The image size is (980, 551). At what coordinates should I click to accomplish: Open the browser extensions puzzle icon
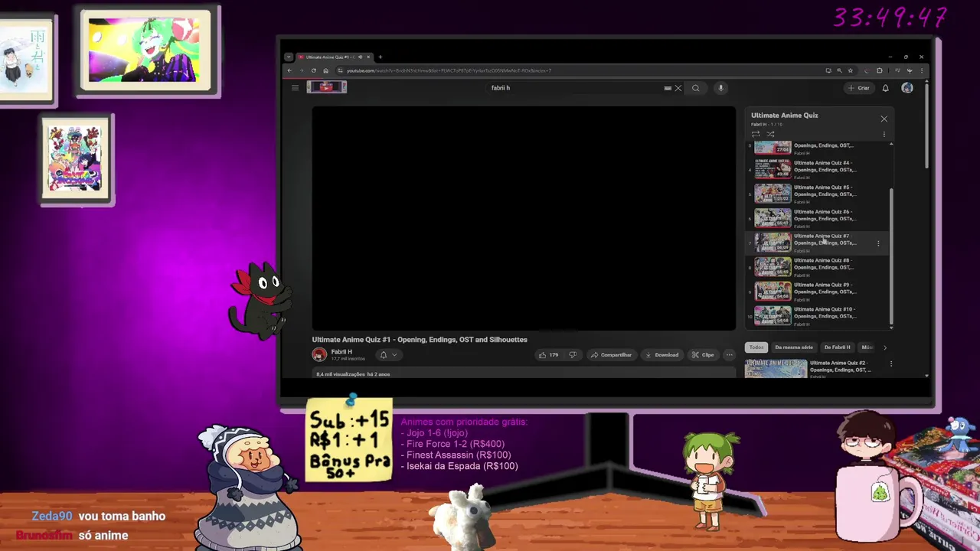880,70
